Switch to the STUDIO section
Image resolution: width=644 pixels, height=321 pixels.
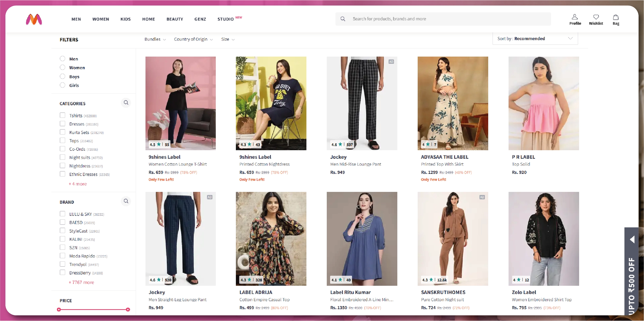tap(225, 19)
